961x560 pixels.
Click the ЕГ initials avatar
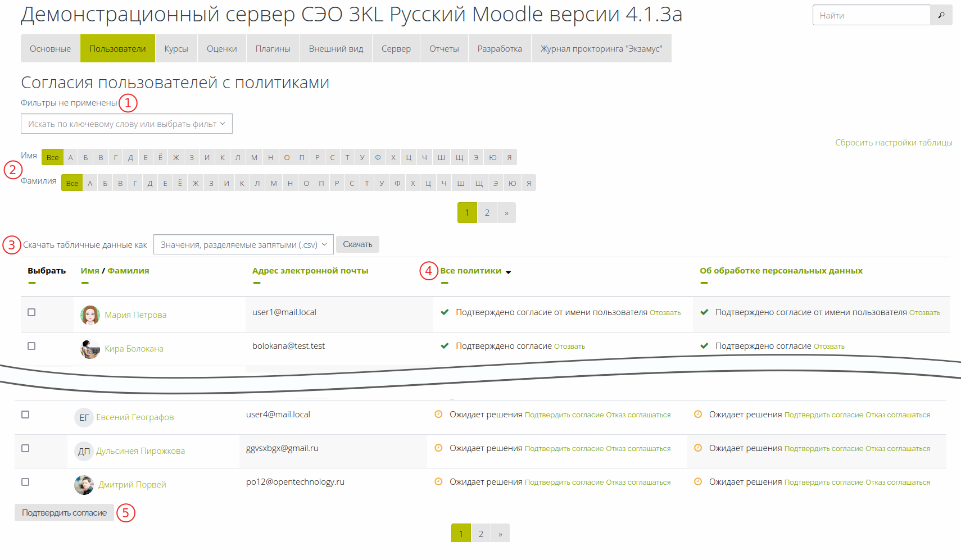click(x=84, y=417)
